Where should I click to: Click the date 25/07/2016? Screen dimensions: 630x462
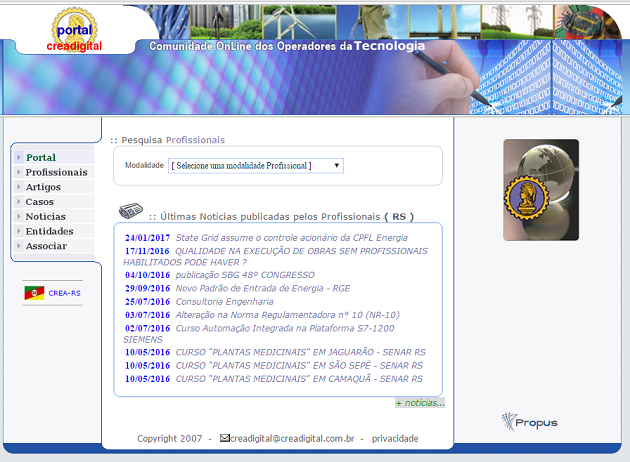point(147,302)
